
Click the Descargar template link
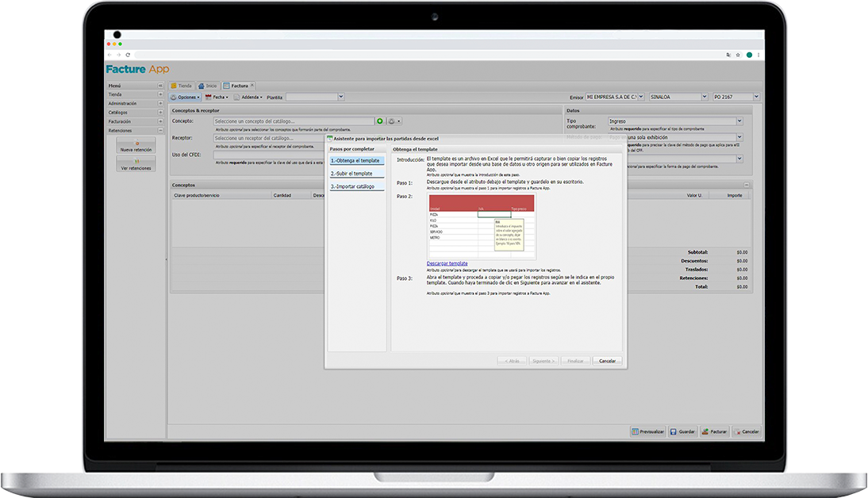(447, 263)
